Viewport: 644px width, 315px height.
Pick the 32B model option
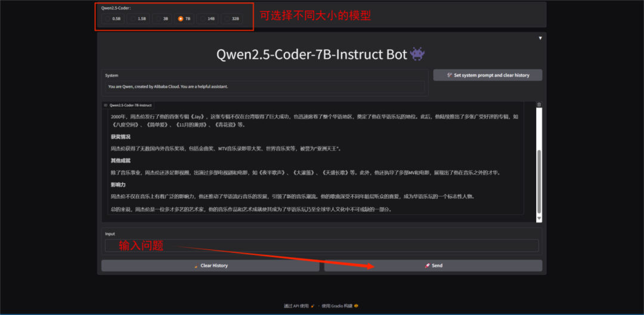[x=232, y=18]
